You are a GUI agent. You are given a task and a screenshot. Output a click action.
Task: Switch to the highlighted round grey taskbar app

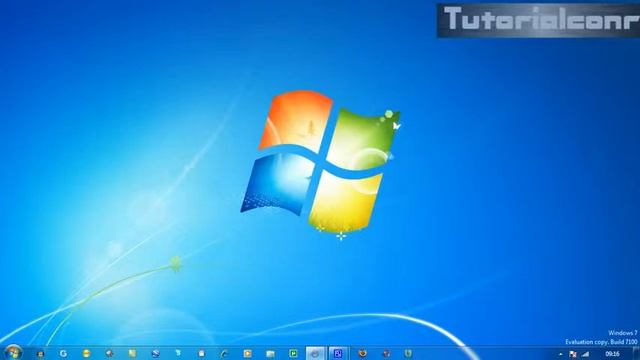[316, 353]
